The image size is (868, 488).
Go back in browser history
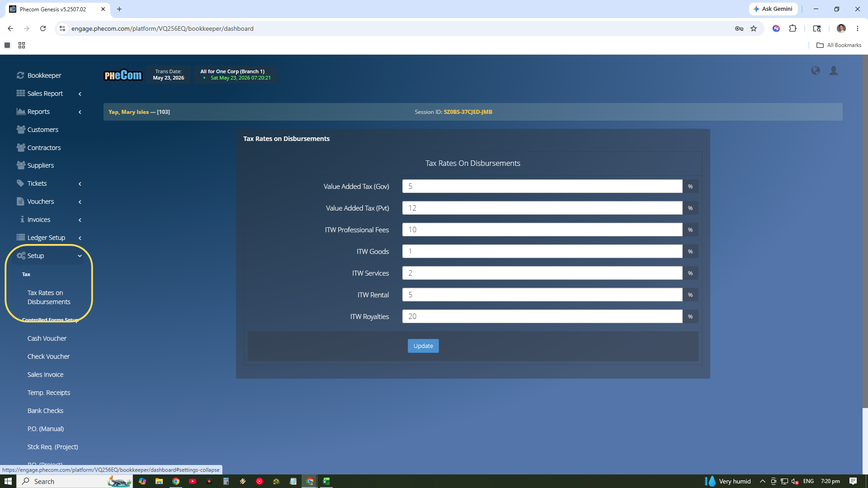(10, 28)
